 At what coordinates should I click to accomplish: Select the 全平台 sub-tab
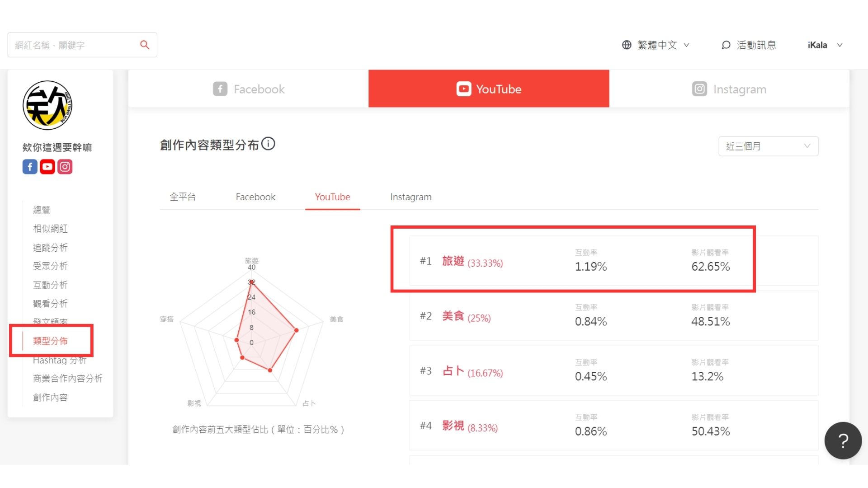[183, 197]
